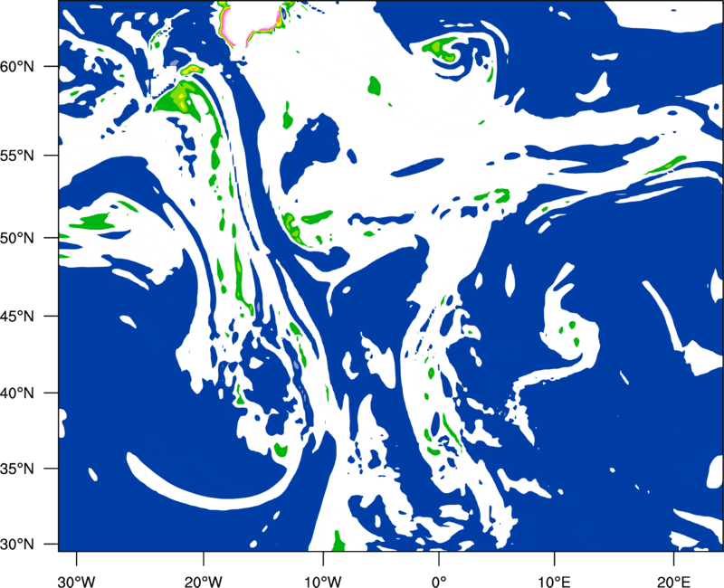Click the 20°E longitude label
Viewport: 724px width, 588px height.
tap(673, 582)
